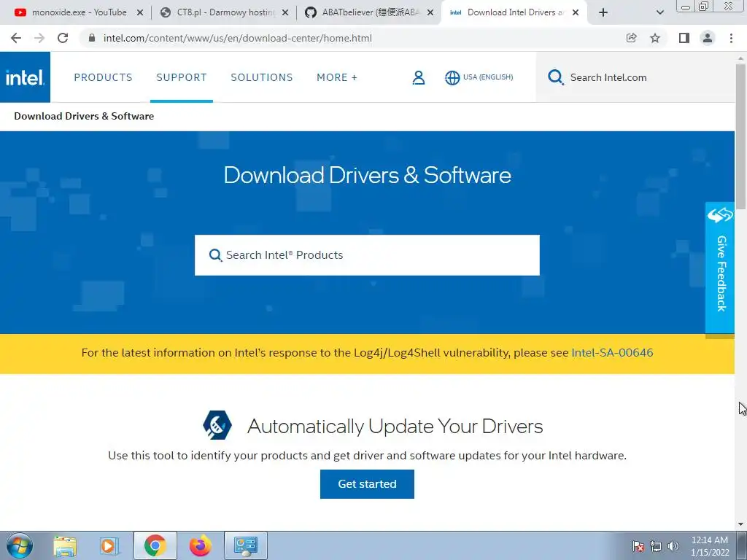747x560 pixels.
Task: Click USA (ENGLISH) language selector
Action: 488,77
